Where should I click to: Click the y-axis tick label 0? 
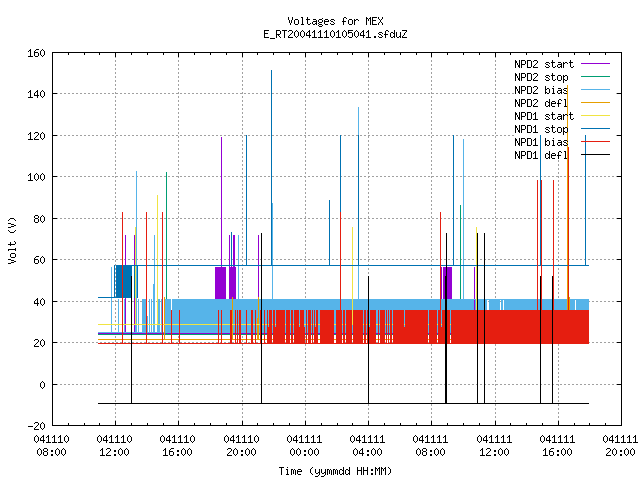point(42,385)
